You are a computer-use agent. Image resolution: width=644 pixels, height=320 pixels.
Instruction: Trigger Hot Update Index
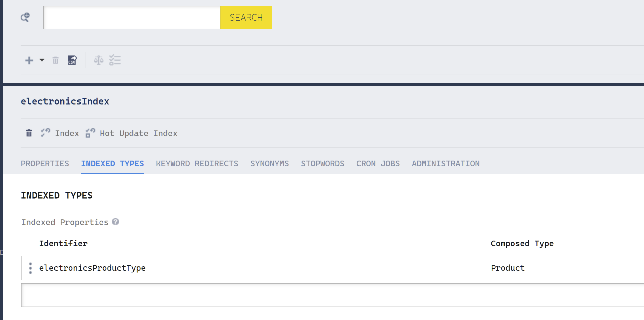pyautogui.click(x=139, y=133)
